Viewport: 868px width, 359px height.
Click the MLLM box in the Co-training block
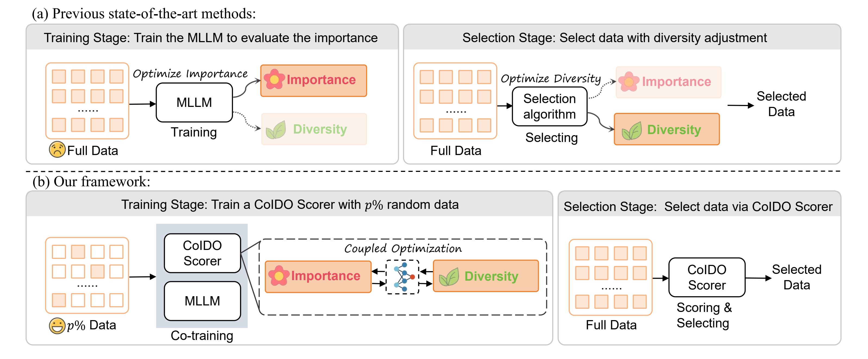pos(202,301)
